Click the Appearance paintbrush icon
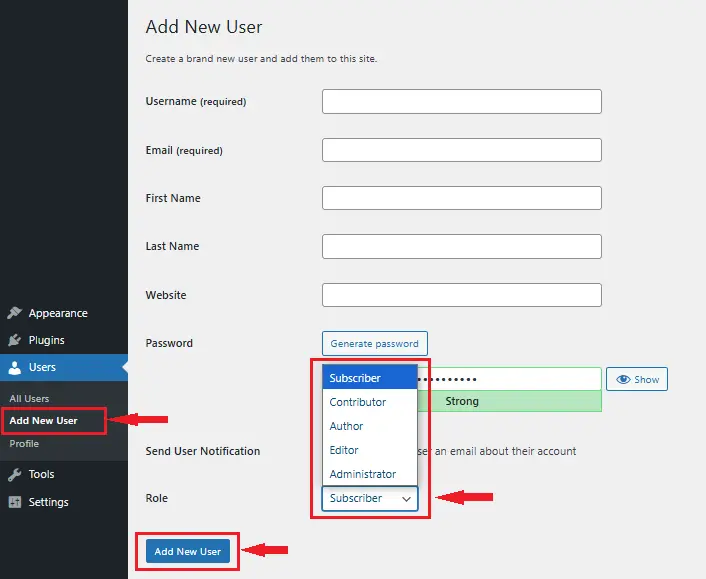Image resolution: width=706 pixels, height=579 pixels. coord(14,313)
